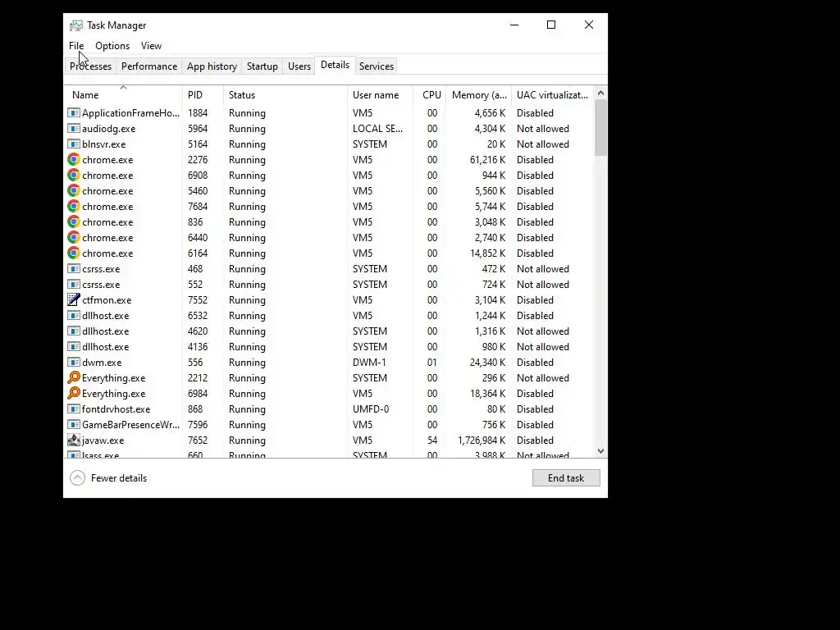Sort by the Memory column header

[x=479, y=95]
